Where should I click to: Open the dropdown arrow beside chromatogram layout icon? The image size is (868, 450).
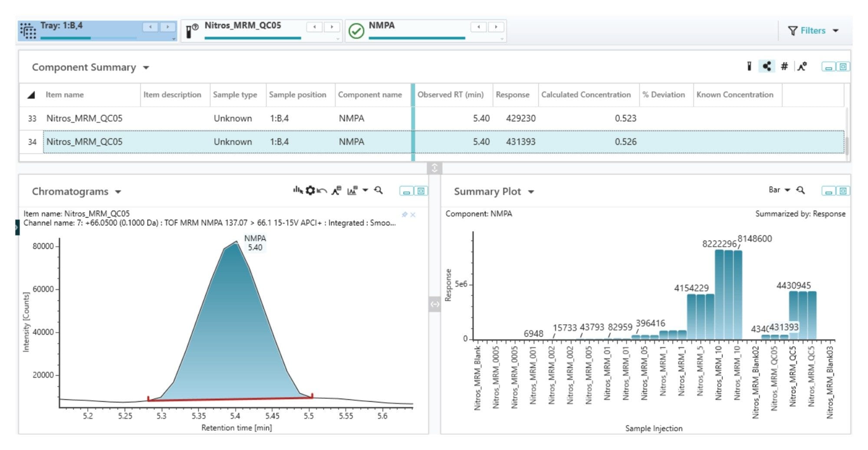[365, 190]
